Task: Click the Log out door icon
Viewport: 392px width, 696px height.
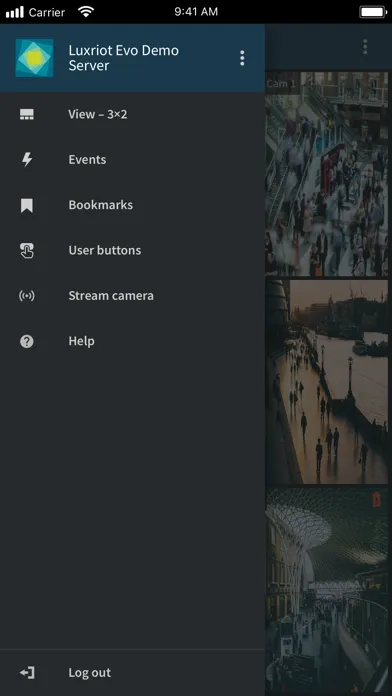Action: coord(27,672)
